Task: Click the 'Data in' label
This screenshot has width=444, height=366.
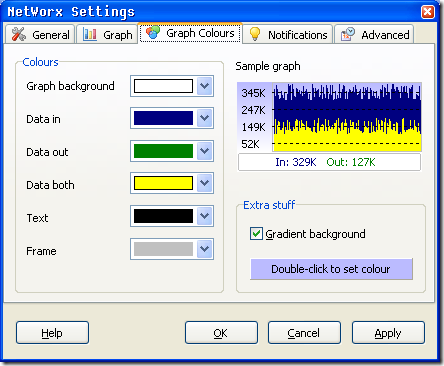Action: pos(43,119)
